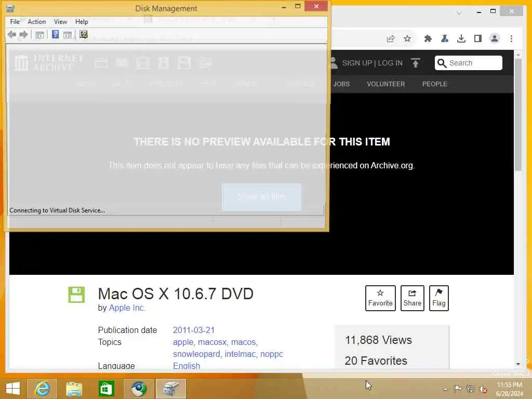Switch to the browser taskbar icon

(138, 389)
